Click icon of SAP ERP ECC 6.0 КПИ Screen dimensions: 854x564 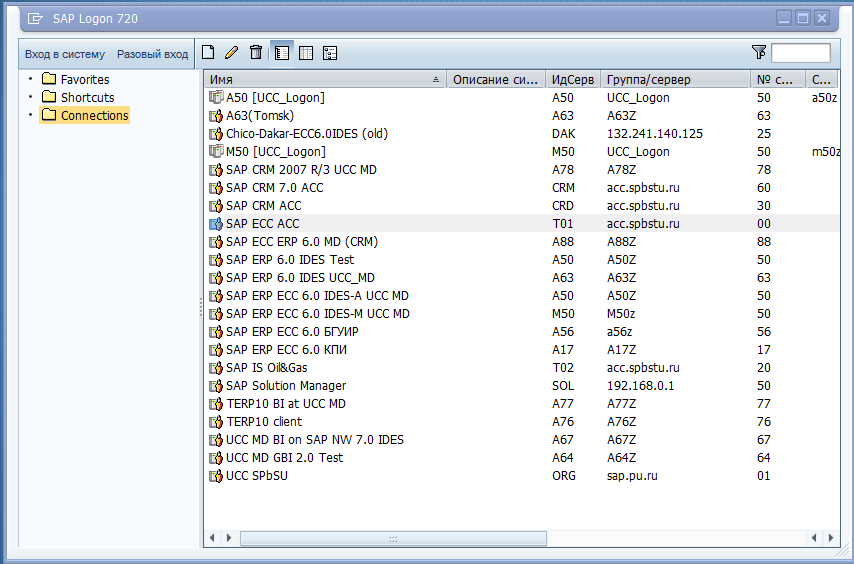[216, 349]
